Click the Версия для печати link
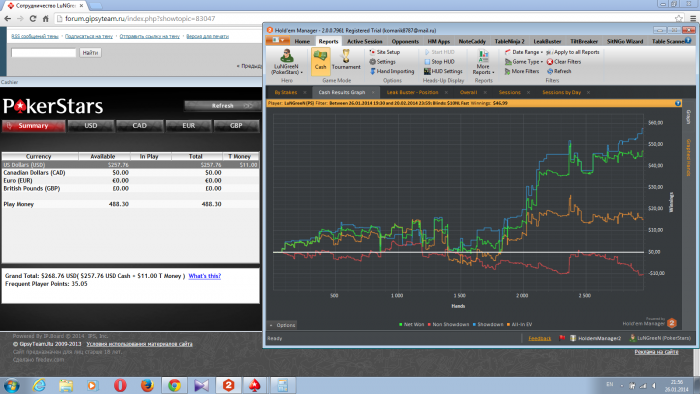 [207, 36]
